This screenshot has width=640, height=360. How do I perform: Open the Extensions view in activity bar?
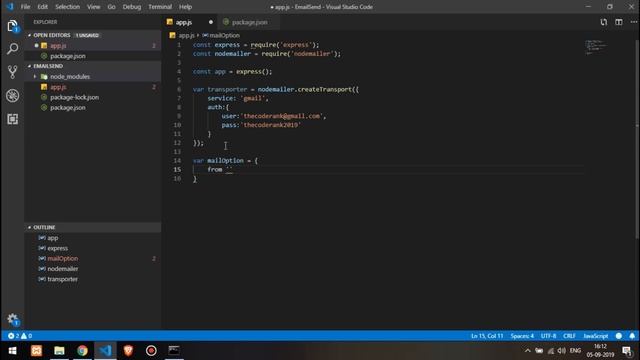click(x=12, y=119)
